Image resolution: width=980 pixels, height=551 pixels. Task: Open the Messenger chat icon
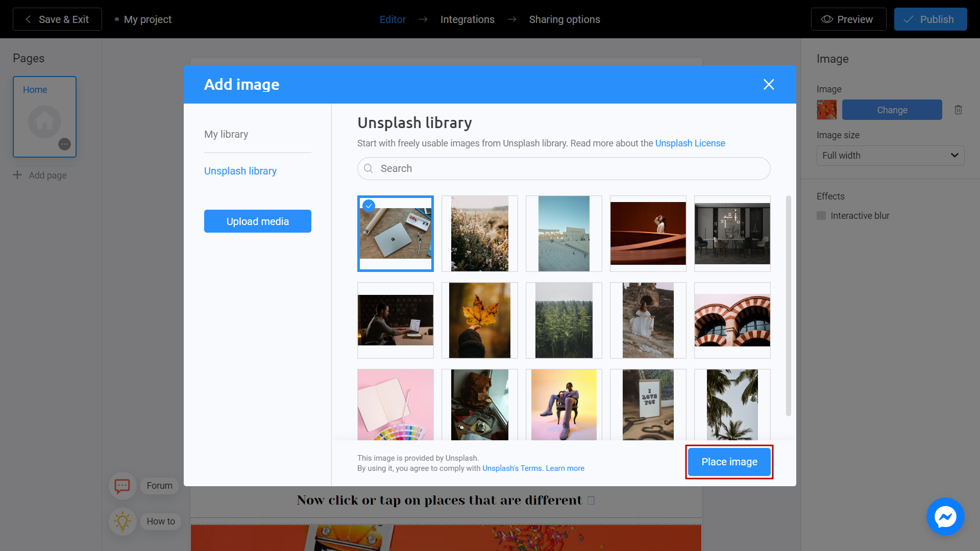tap(945, 516)
